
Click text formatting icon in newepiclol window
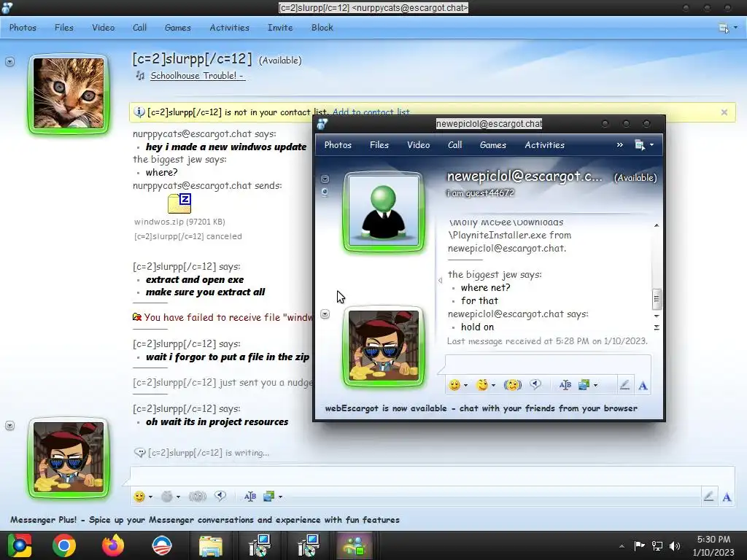tap(565, 385)
